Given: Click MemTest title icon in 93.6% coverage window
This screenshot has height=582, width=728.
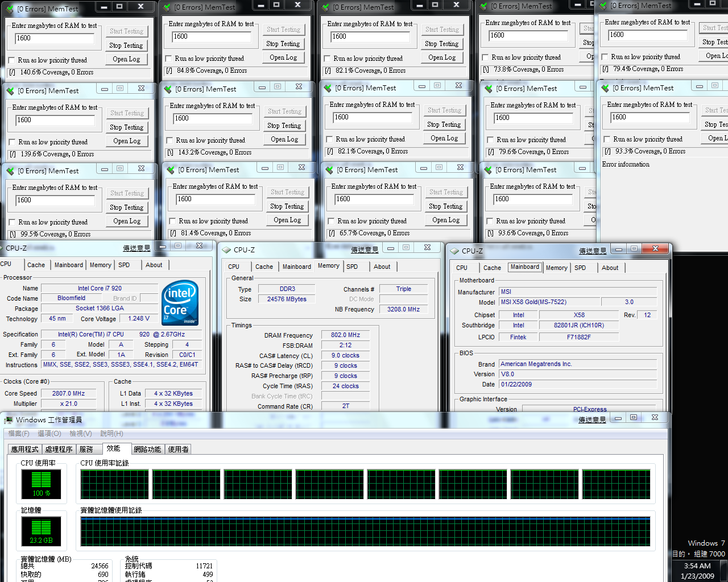Looking at the screenshot, I should coord(488,170).
